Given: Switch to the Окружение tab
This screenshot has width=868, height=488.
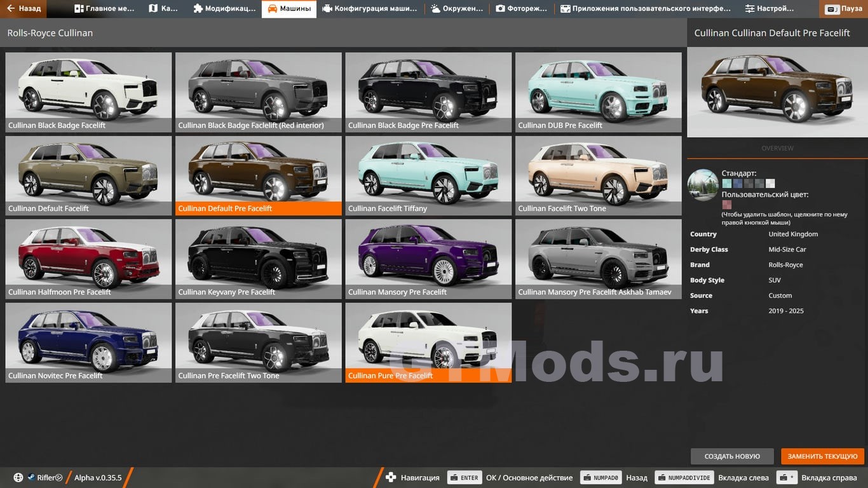Looking at the screenshot, I should pyautogui.click(x=457, y=9).
